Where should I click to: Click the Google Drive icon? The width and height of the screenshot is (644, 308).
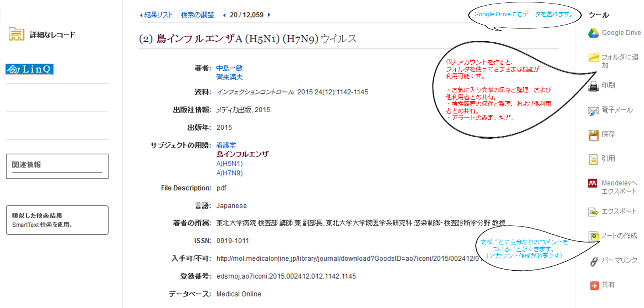point(593,33)
